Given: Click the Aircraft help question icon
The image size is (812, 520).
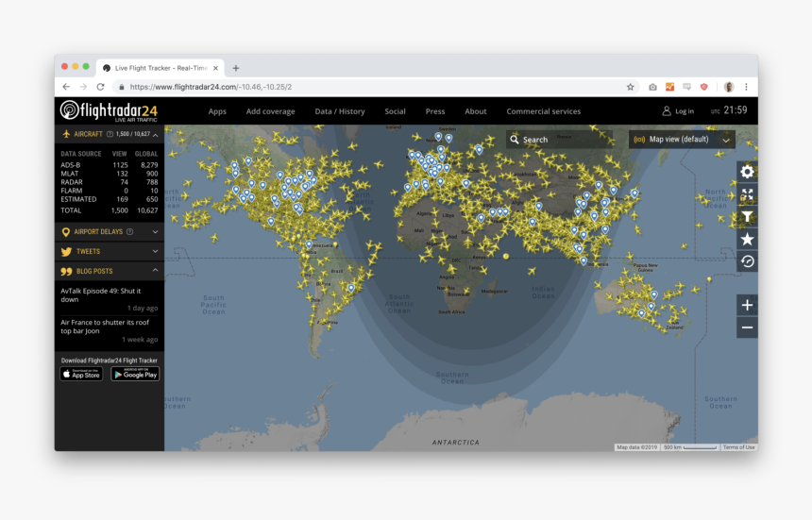Looking at the screenshot, I should tap(110, 134).
